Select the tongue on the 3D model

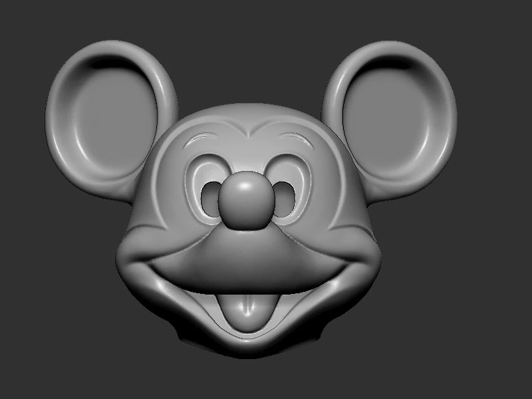coord(247,312)
